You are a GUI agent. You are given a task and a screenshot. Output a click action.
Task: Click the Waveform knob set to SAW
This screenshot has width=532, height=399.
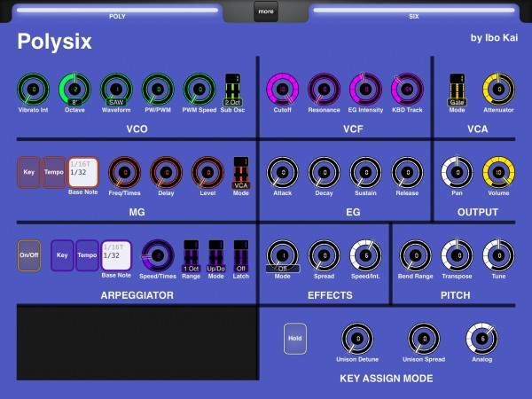(x=116, y=90)
